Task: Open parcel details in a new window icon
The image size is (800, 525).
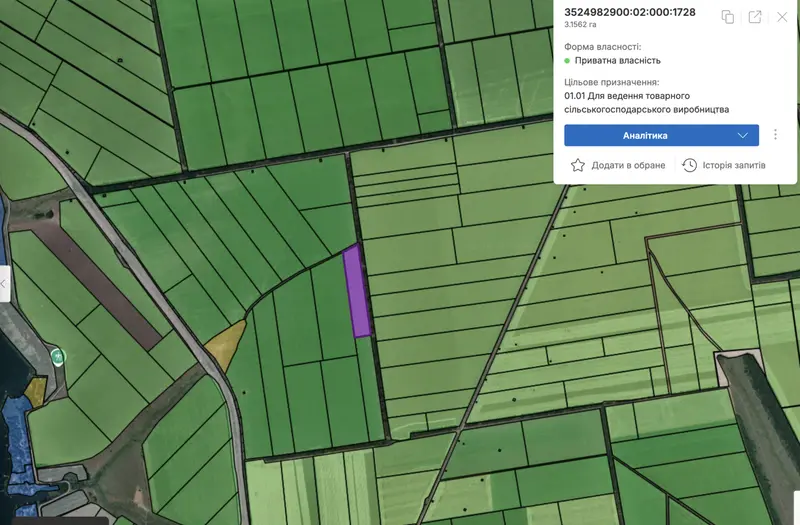Action: (x=755, y=17)
